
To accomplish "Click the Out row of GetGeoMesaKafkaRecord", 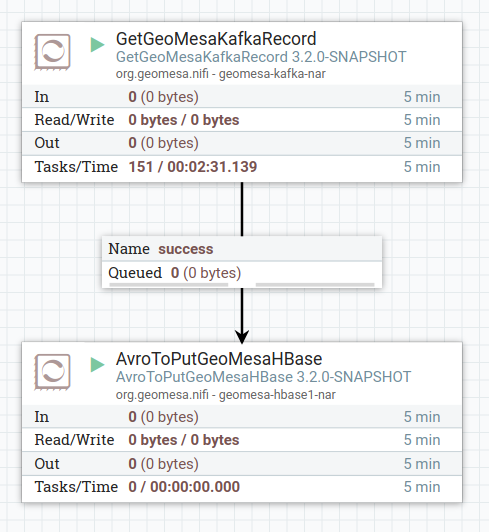I will coord(242,143).
